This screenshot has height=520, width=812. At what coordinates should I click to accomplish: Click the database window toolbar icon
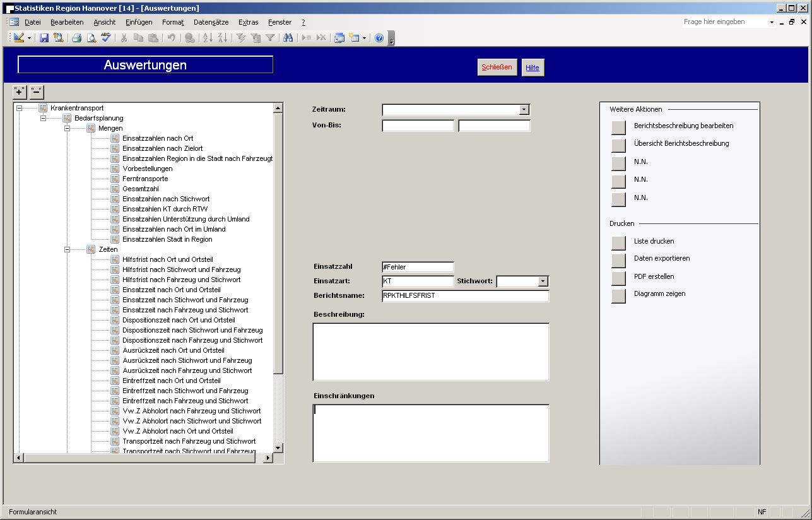[339, 38]
